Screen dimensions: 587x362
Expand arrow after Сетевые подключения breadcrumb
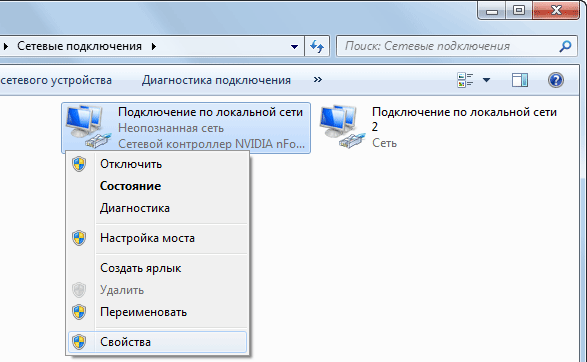pos(154,47)
